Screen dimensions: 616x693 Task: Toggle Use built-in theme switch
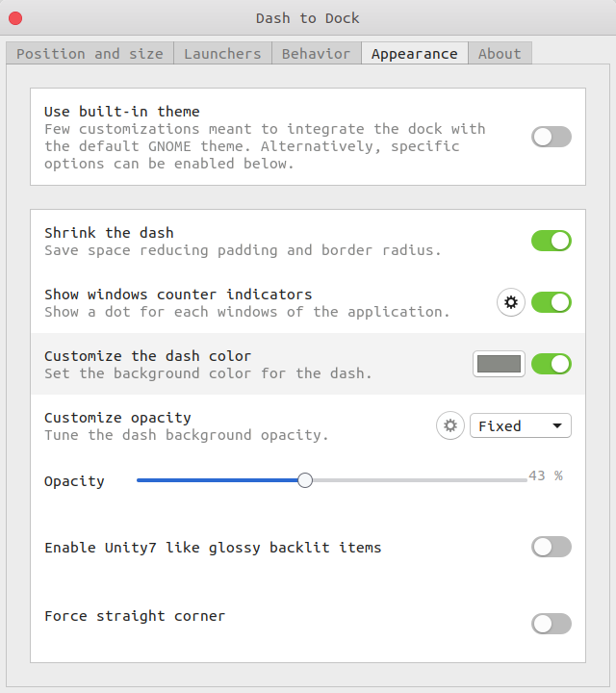(552, 137)
